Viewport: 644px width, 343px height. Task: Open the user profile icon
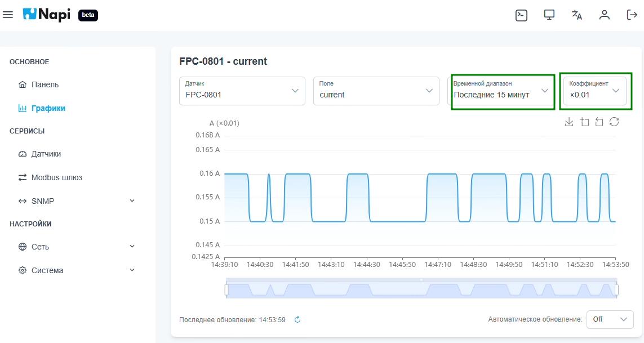click(x=605, y=15)
